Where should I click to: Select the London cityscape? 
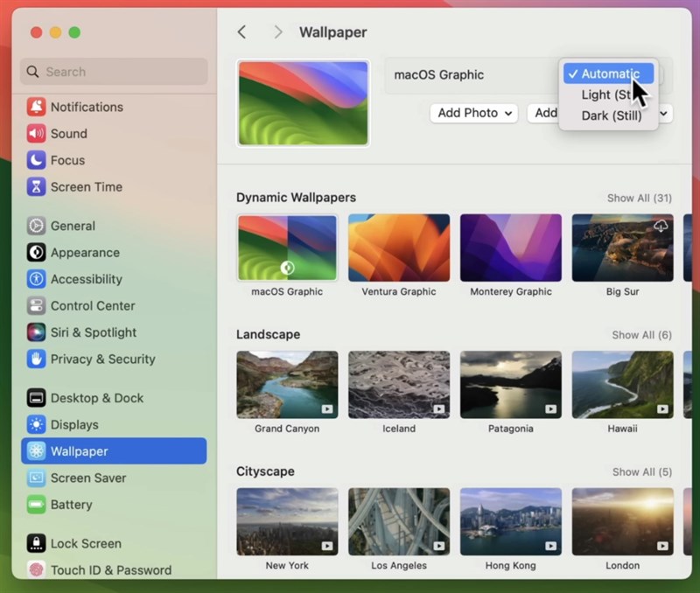(x=623, y=521)
